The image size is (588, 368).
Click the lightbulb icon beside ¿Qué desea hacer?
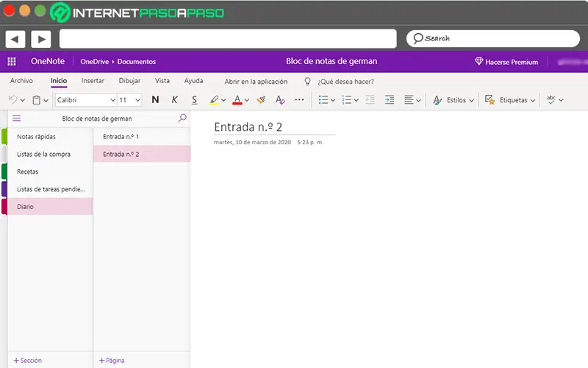[x=307, y=82]
